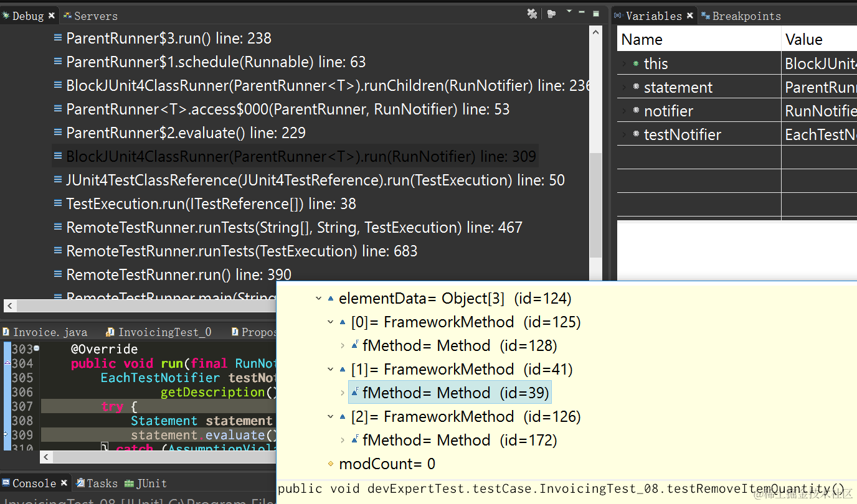Click the field icon next to modCount
The height and width of the screenshot is (504, 857).
click(x=331, y=464)
